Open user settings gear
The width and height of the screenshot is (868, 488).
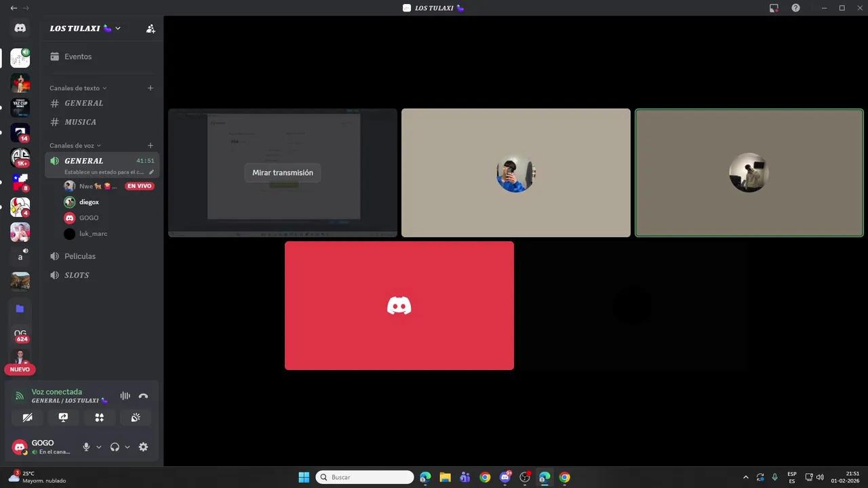click(x=143, y=447)
